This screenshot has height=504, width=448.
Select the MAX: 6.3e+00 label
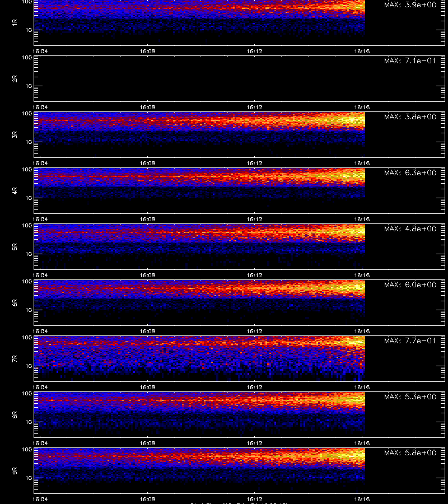(410, 172)
